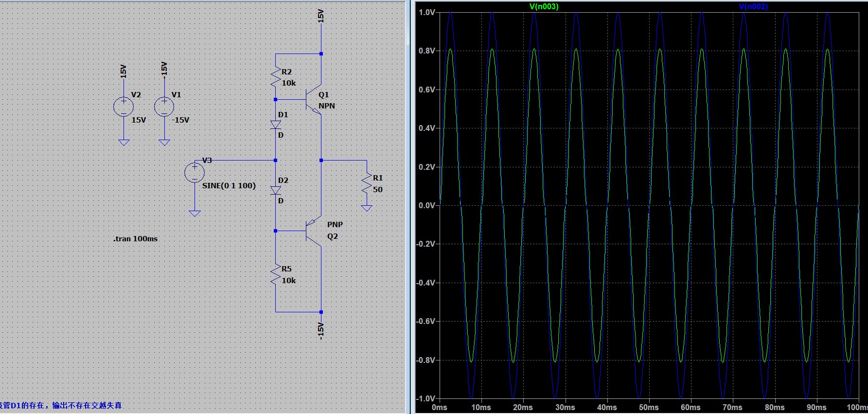Select the R1 load resistor symbol
This screenshot has width=868, height=414.
coord(367,183)
